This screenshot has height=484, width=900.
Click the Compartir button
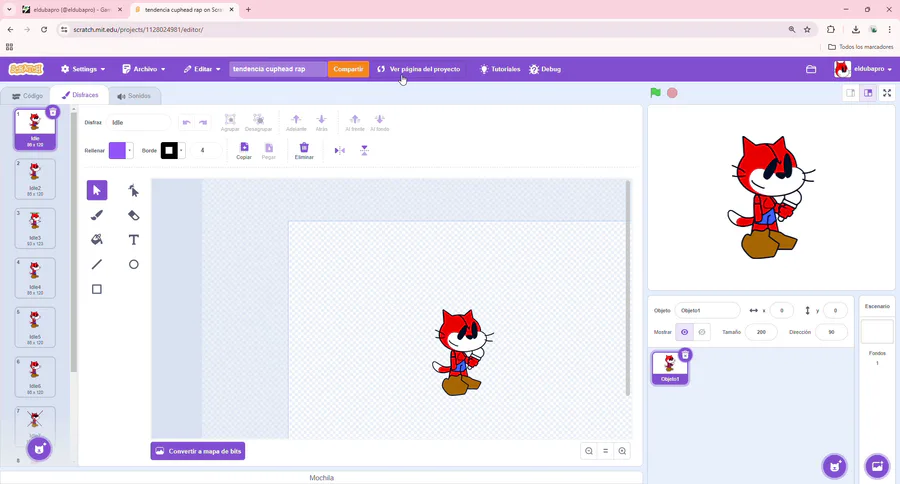pyautogui.click(x=348, y=69)
